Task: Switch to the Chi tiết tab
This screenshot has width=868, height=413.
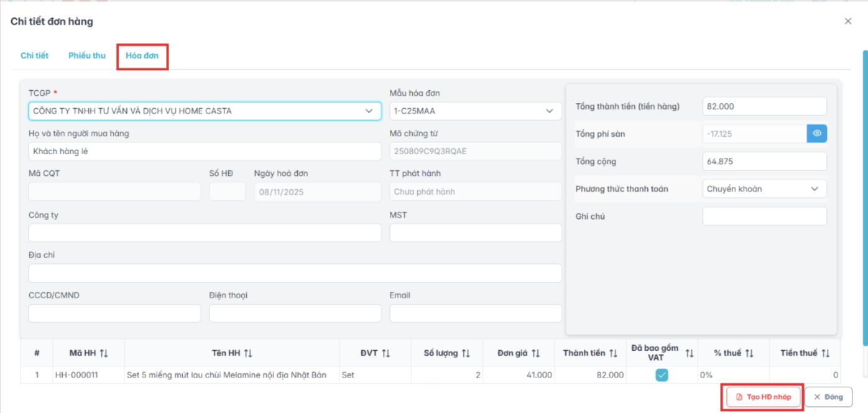Action: coord(34,56)
